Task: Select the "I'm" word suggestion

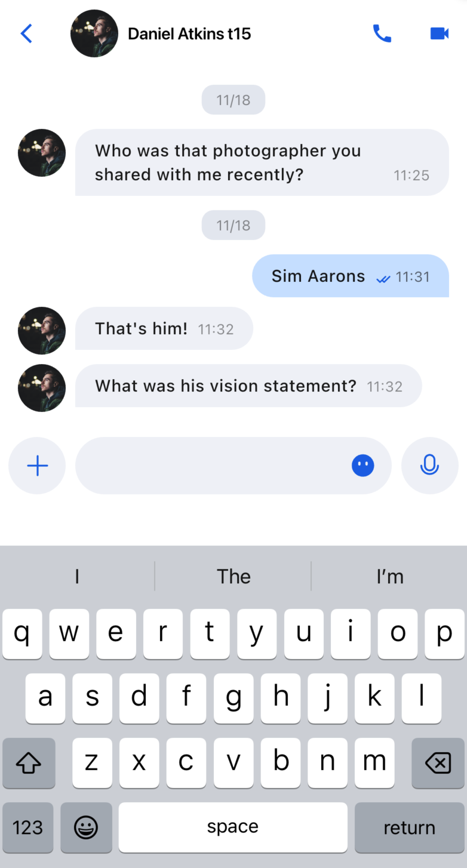Action: [390, 577]
